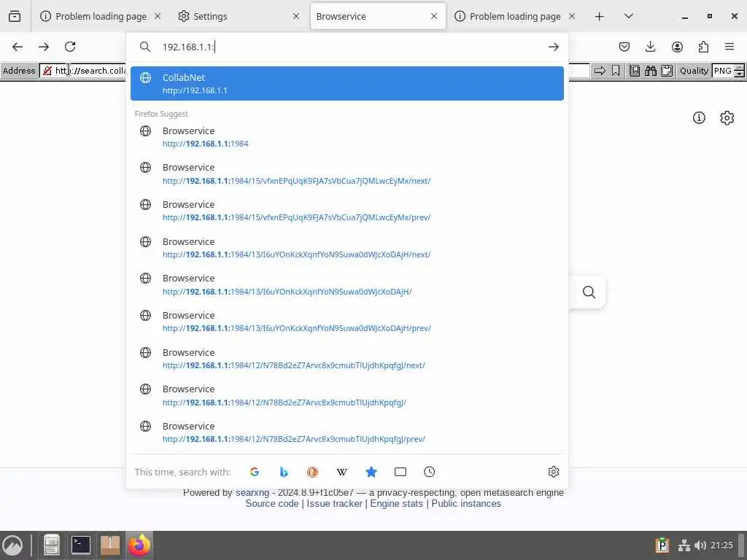The width and height of the screenshot is (747, 560).
Task: Search this time with Wikipedia
Action: point(341,472)
